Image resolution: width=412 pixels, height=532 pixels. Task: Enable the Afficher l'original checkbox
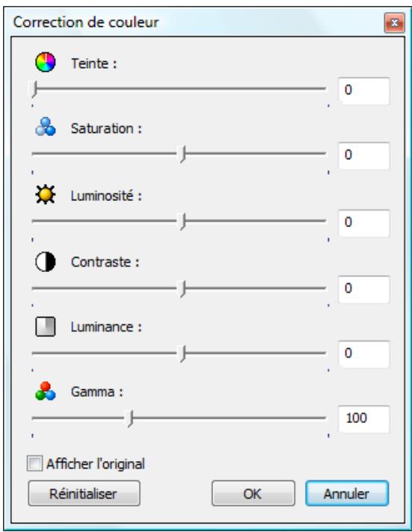pyautogui.click(x=34, y=463)
